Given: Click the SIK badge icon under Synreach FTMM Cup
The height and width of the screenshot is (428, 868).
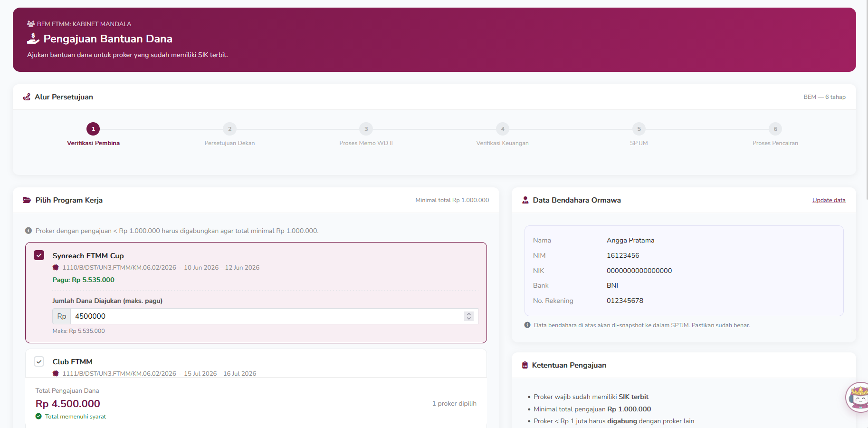Looking at the screenshot, I should [x=56, y=268].
